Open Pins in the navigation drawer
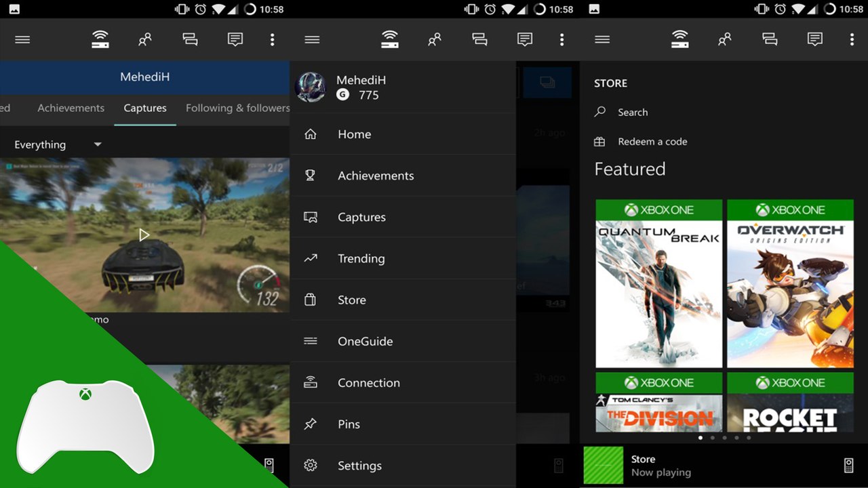Image resolution: width=868 pixels, height=488 pixels. click(403, 424)
